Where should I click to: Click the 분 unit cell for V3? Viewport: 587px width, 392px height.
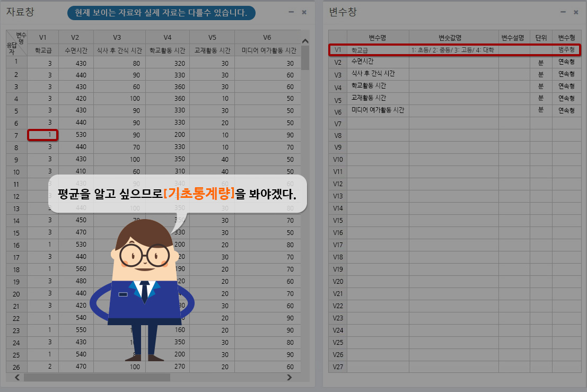[541, 74]
